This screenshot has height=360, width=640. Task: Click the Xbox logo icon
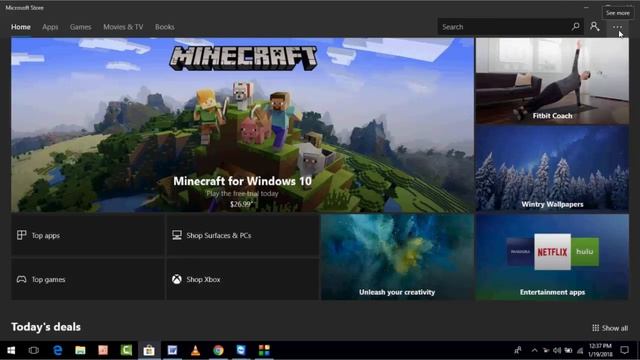pyautogui.click(x=177, y=279)
